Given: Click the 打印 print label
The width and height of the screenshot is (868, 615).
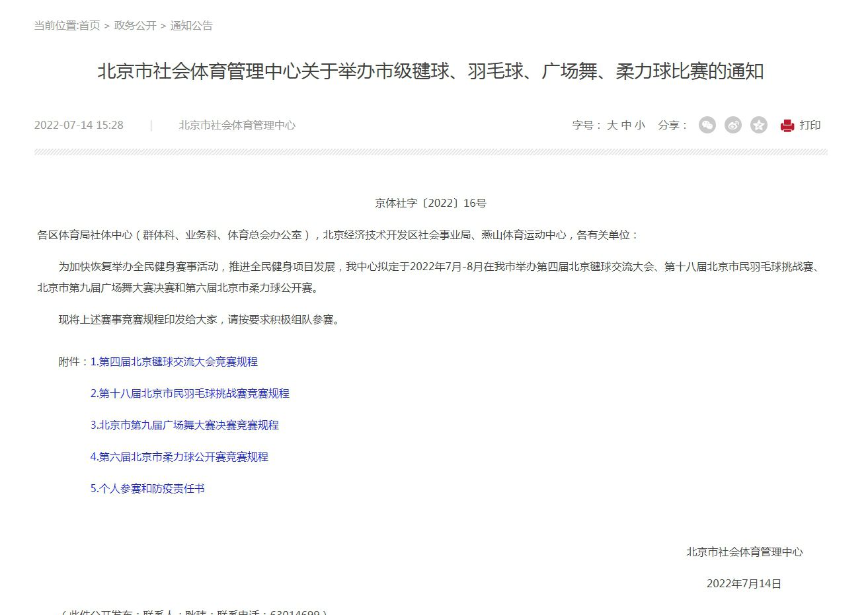Looking at the screenshot, I should pos(810,125).
